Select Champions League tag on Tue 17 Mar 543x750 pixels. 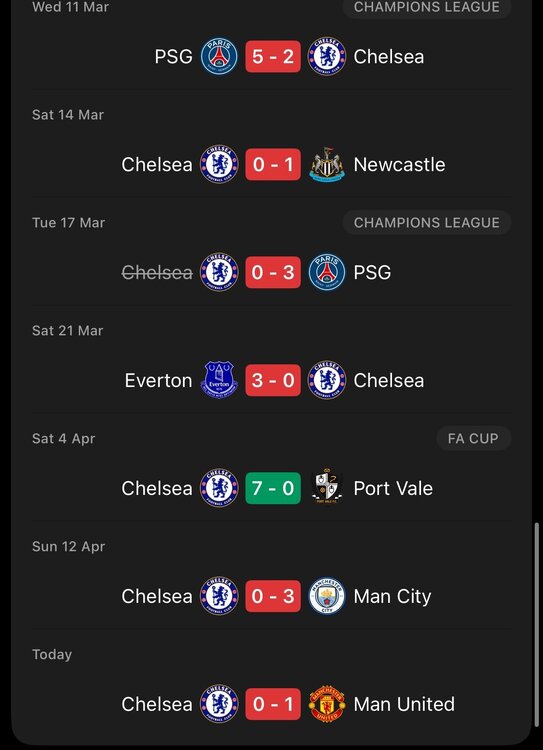pyautogui.click(x=427, y=222)
